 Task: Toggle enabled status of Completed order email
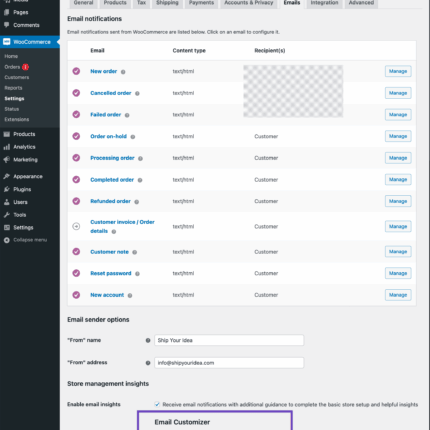(x=76, y=179)
